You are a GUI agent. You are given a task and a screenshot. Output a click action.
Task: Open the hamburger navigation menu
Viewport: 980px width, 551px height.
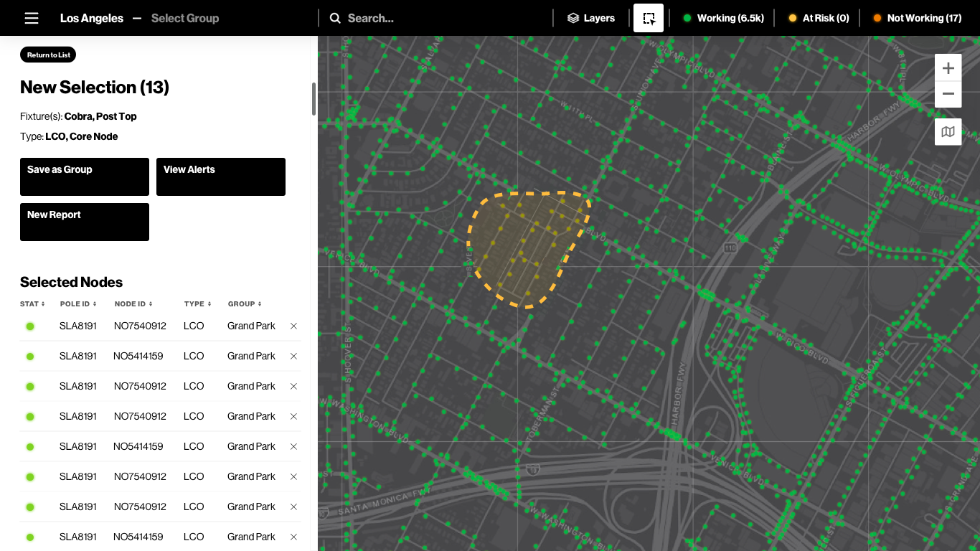(x=32, y=18)
